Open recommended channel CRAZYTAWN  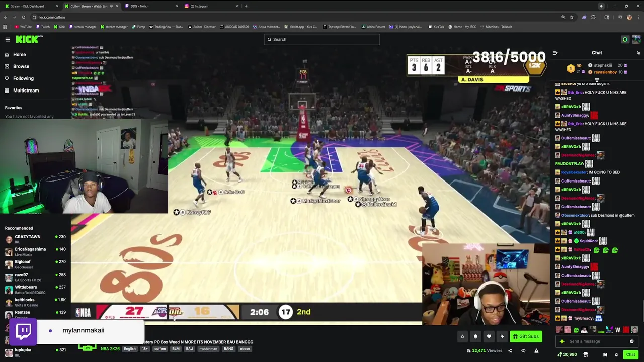coord(35,239)
